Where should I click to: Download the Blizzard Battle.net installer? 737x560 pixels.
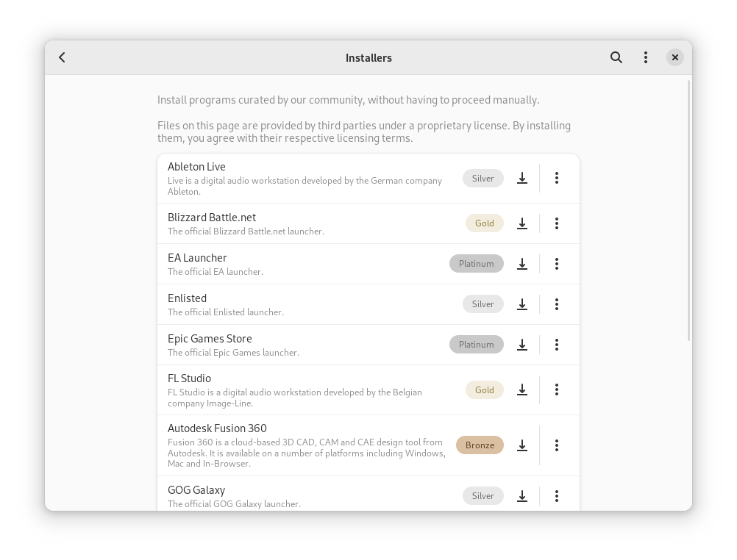[522, 223]
